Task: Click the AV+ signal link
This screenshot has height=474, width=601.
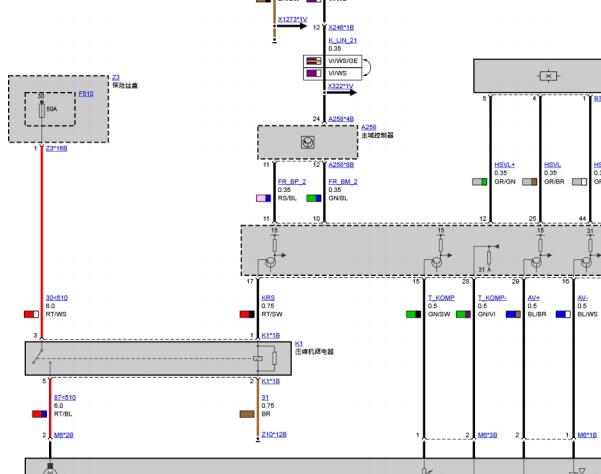Action: 534,297
